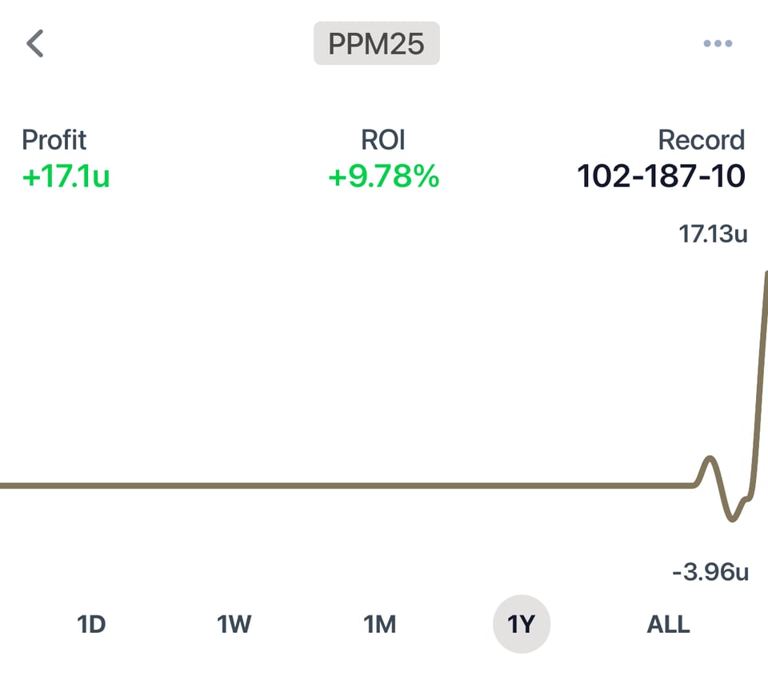This screenshot has width=768, height=700.
Task: Show the ALL time range
Action: coord(668,624)
